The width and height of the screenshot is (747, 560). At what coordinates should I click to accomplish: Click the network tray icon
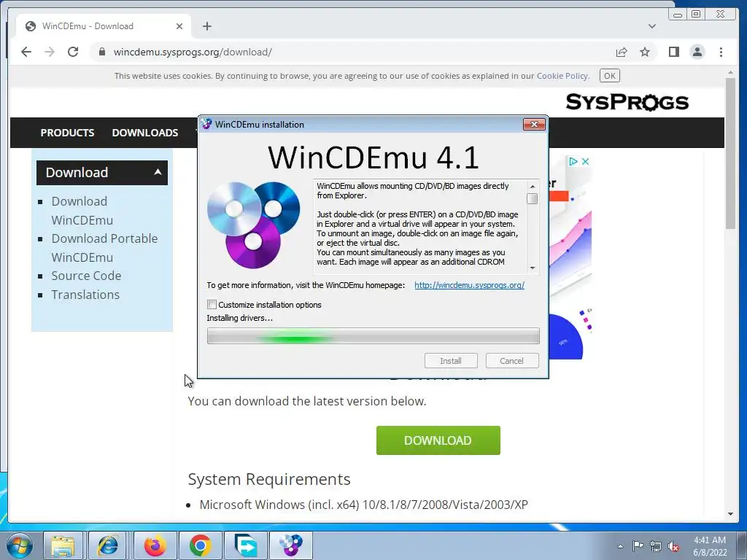656,547
